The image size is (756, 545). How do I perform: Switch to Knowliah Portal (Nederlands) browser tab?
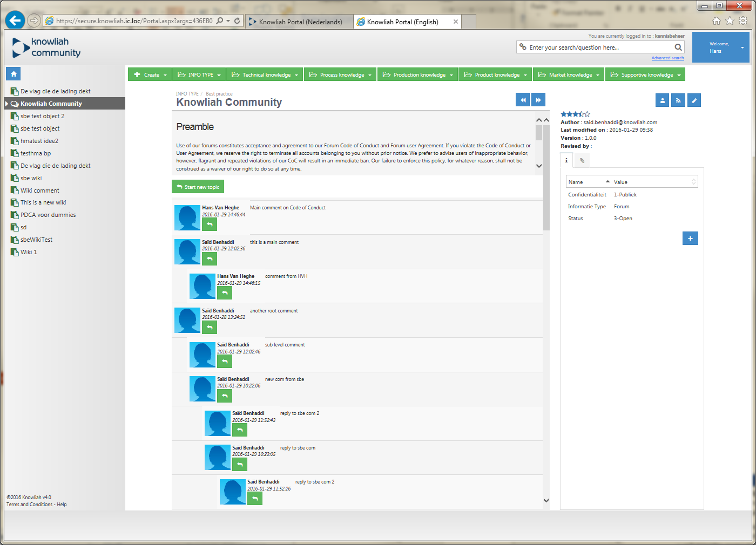(300, 22)
